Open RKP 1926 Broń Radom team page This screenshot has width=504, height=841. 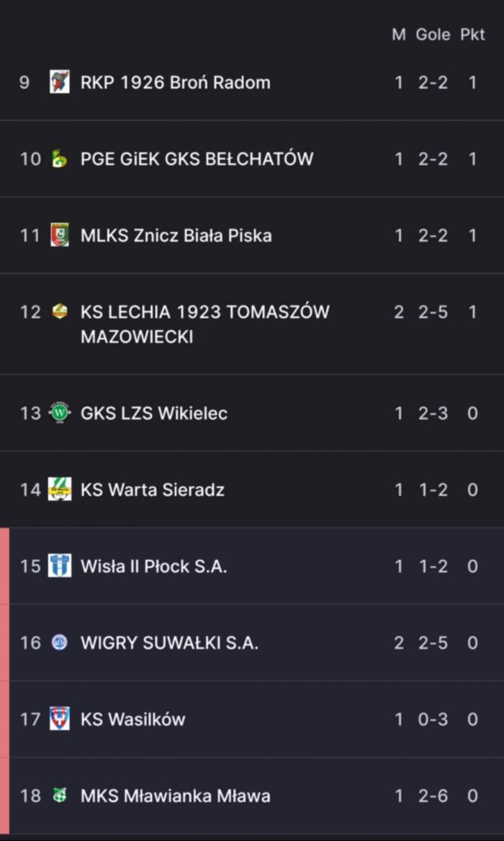tap(176, 82)
